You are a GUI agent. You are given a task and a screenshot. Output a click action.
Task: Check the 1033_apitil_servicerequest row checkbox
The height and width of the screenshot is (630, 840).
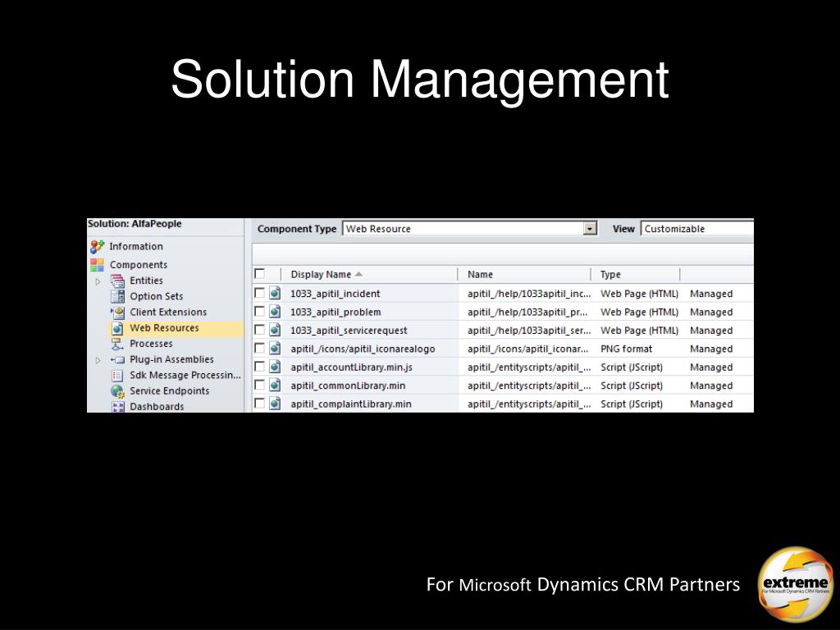[x=260, y=330]
